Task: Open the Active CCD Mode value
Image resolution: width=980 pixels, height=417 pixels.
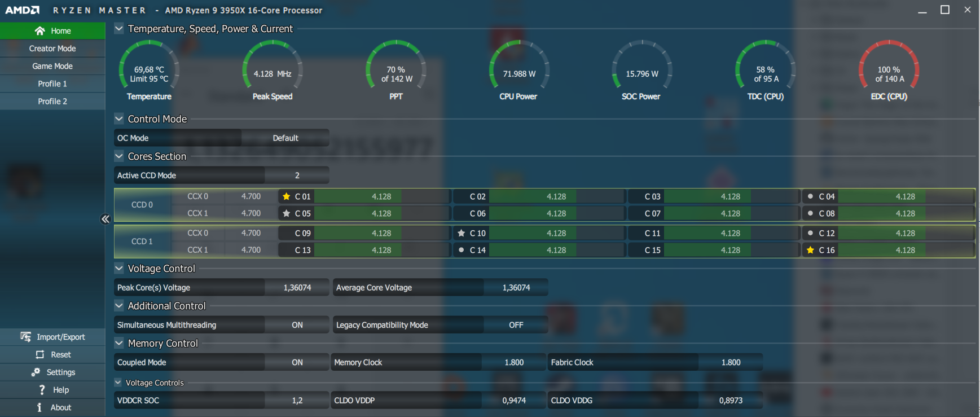Action: click(297, 175)
